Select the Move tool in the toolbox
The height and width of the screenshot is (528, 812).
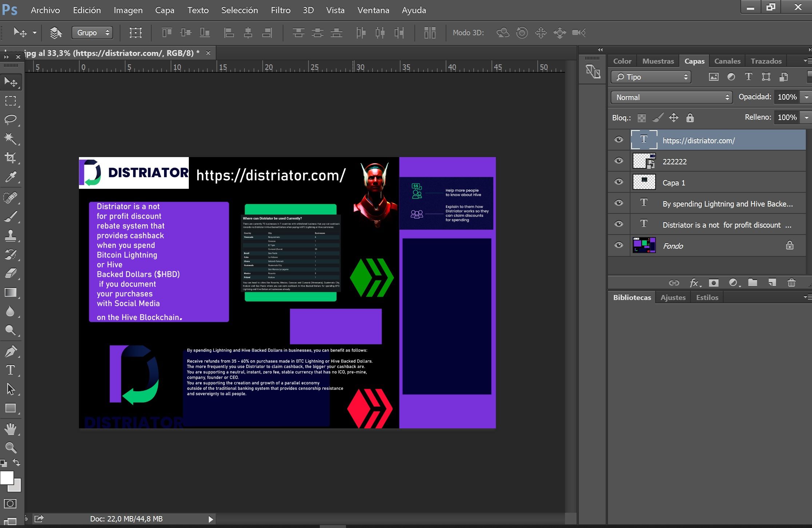click(11, 82)
